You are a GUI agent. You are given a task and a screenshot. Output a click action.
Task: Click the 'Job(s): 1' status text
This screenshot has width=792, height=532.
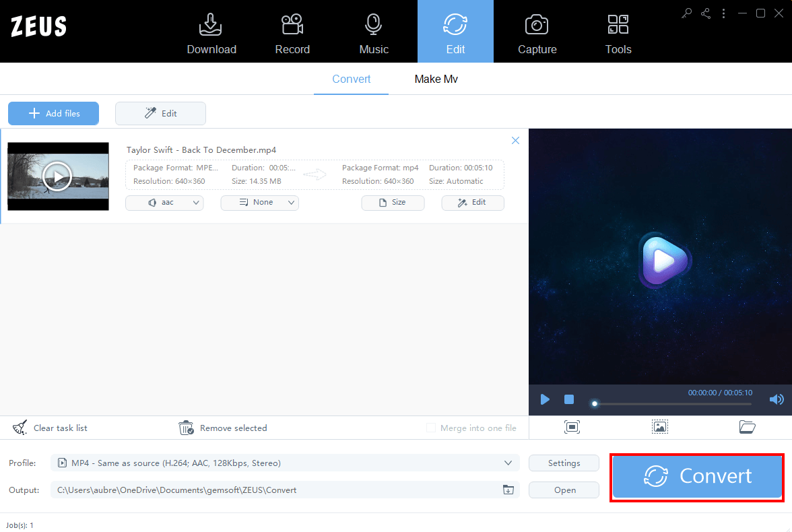point(20,525)
